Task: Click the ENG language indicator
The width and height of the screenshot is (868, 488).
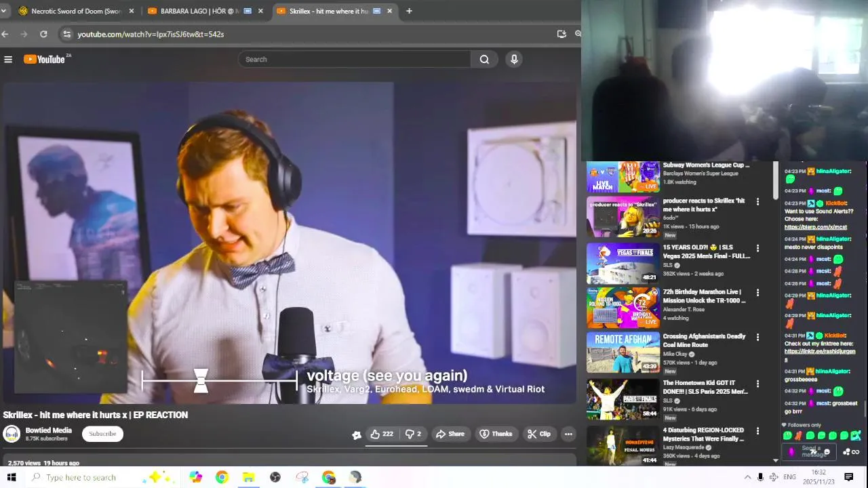Action: [789, 477]
